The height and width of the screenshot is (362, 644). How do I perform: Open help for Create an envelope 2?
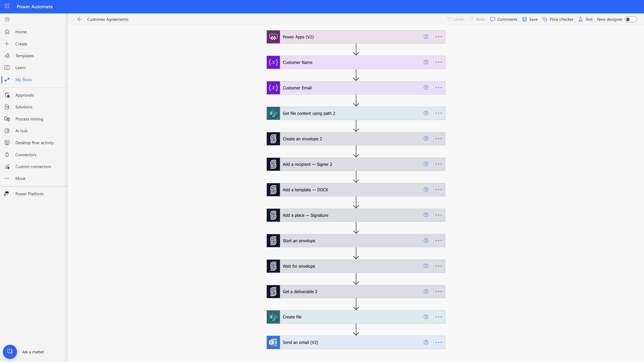coord(426,139)
